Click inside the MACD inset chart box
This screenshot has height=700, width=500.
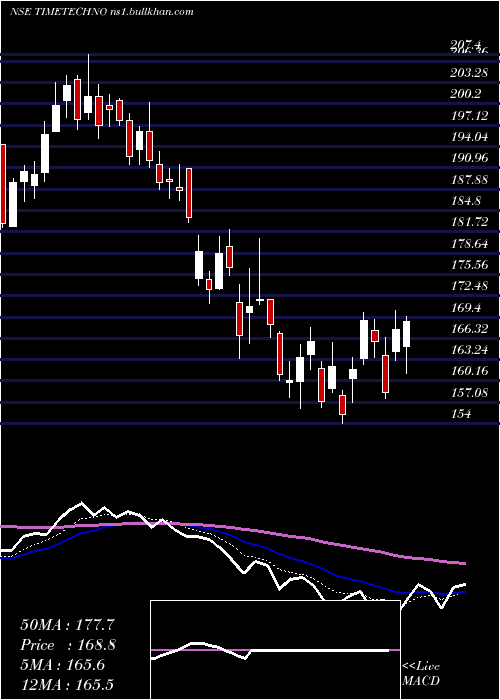pyautogui.click(x=275, y=650)
